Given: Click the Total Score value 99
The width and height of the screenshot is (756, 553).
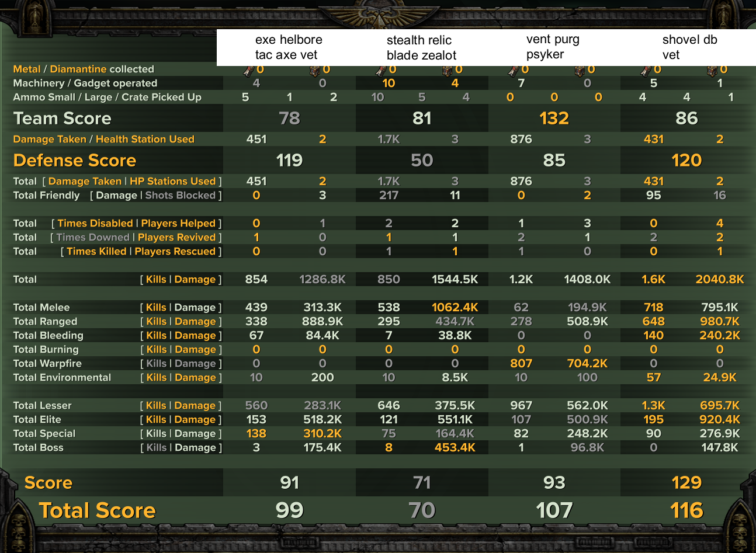Looking at the screenshot, I should point(290,511).
